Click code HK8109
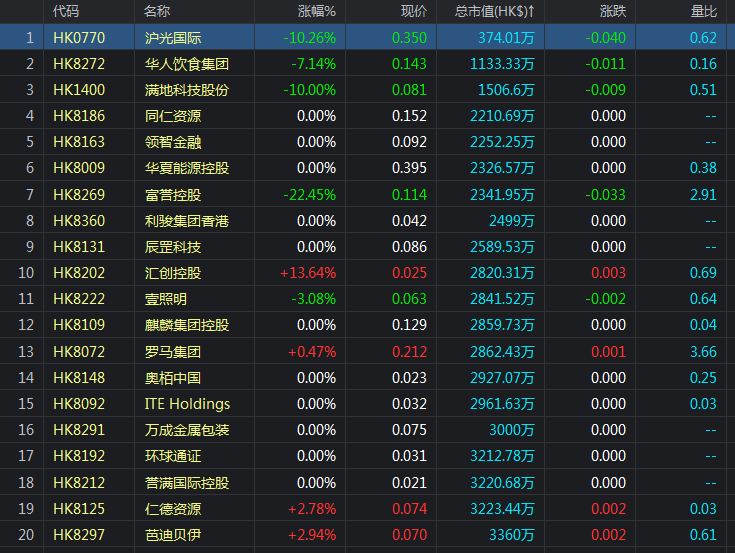735x553 pixels. coord(79,325)
